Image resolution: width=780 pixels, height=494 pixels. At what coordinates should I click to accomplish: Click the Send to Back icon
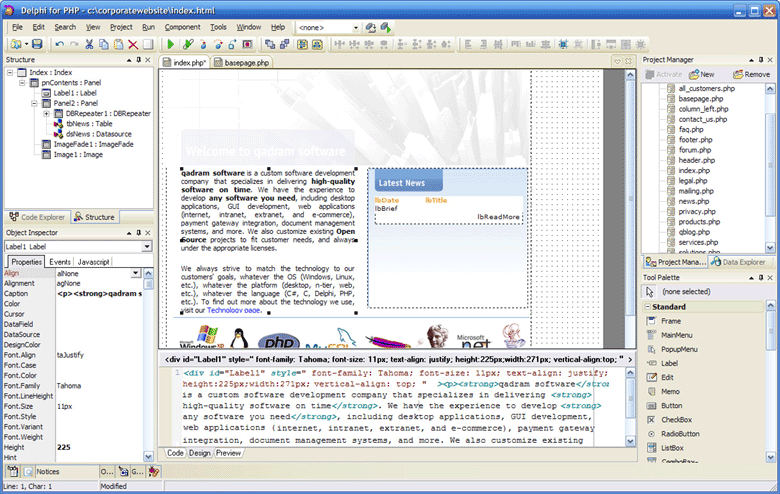coord(285,44)
